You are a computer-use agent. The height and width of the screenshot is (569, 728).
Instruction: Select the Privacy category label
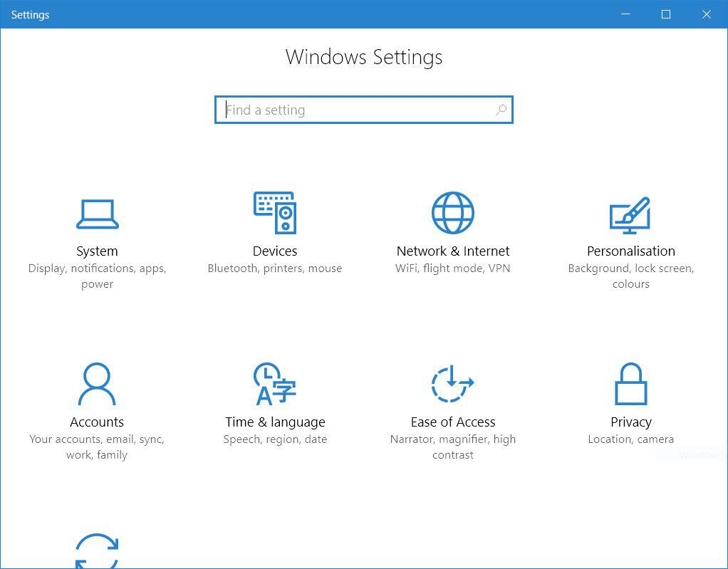tap(631, 422)
